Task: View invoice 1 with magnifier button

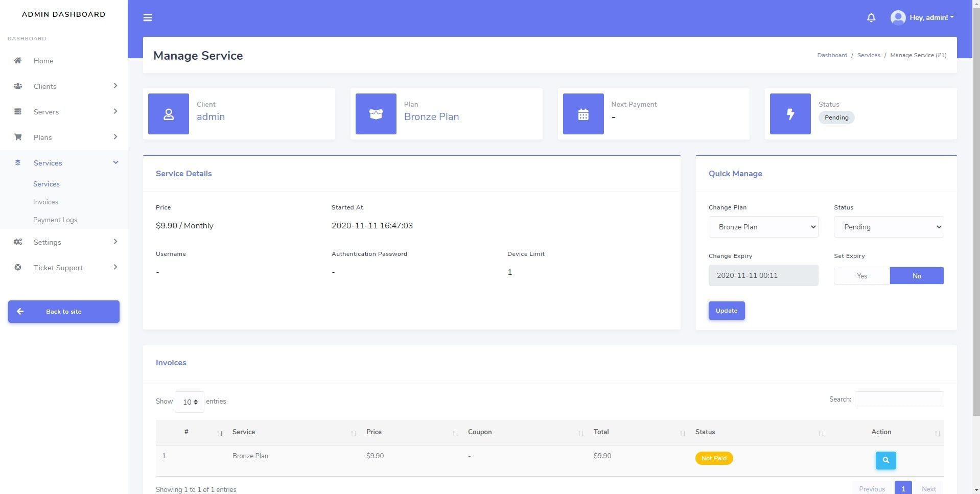Action: [885, 460]
